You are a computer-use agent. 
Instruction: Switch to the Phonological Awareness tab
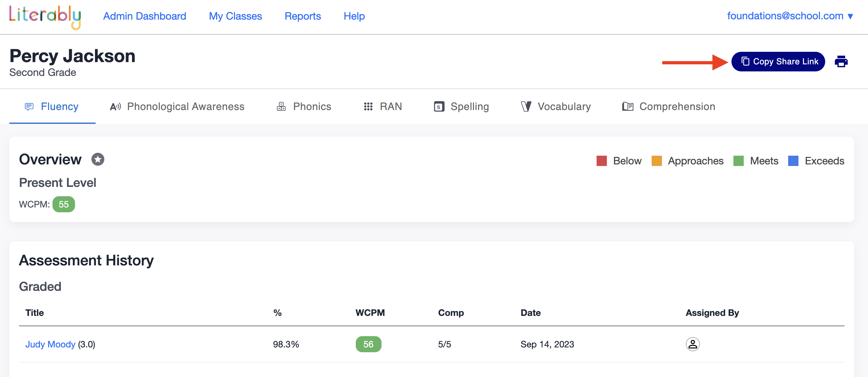(x=177, y=107)
